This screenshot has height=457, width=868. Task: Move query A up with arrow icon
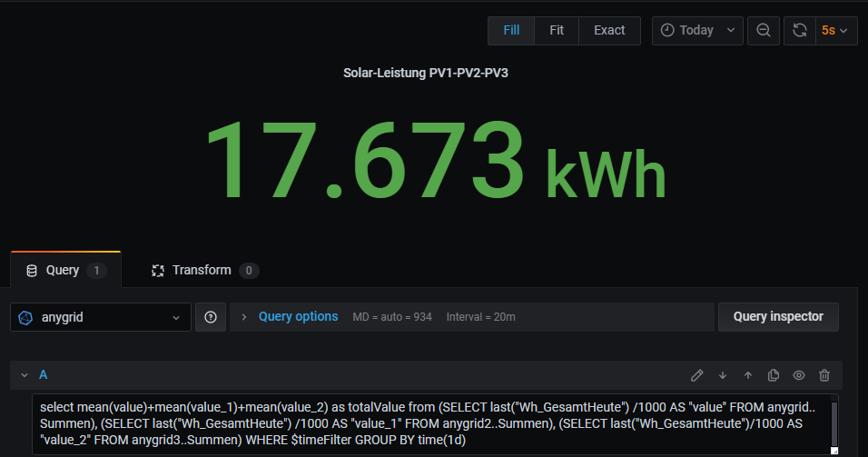point(748,375)
